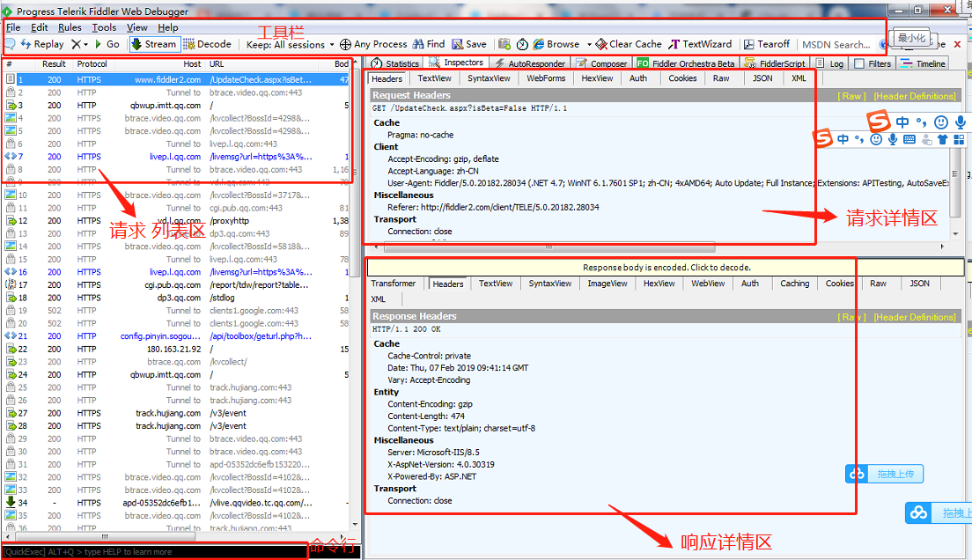972x560 pixels.
Task: Switch to the Inspectors tab
Action: (x=456, y=63)
